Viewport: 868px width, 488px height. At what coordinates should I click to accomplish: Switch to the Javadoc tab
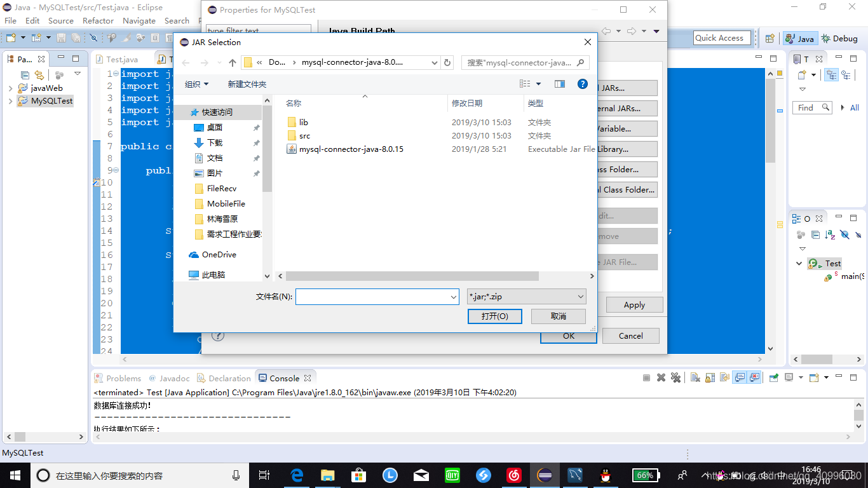pos(168,378)
